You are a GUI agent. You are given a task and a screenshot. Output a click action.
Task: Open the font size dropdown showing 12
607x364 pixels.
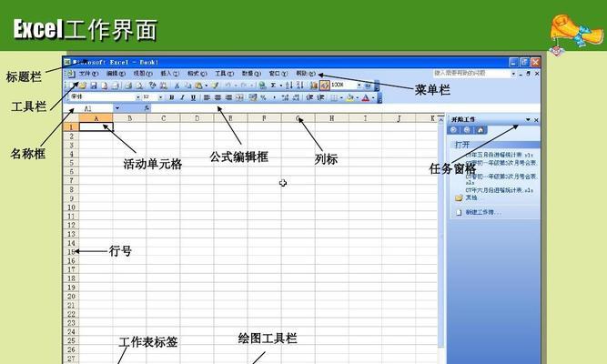(x=161, y=97)
